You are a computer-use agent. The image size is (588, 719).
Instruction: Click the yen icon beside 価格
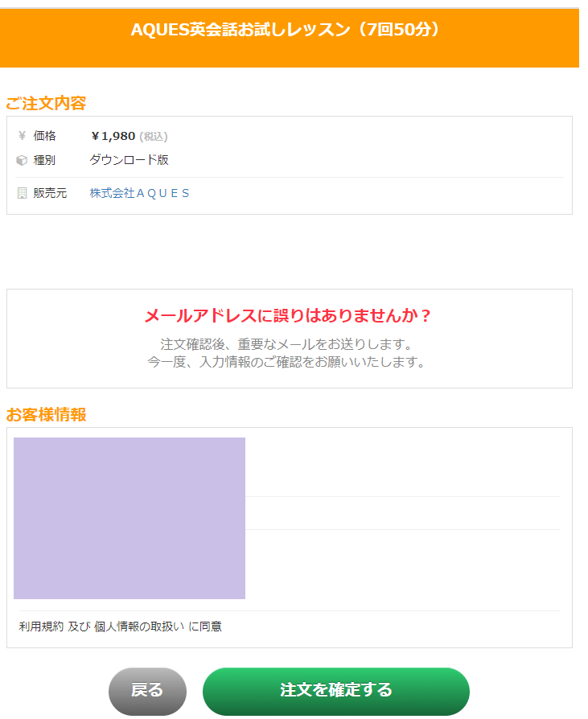pos(22,136)
